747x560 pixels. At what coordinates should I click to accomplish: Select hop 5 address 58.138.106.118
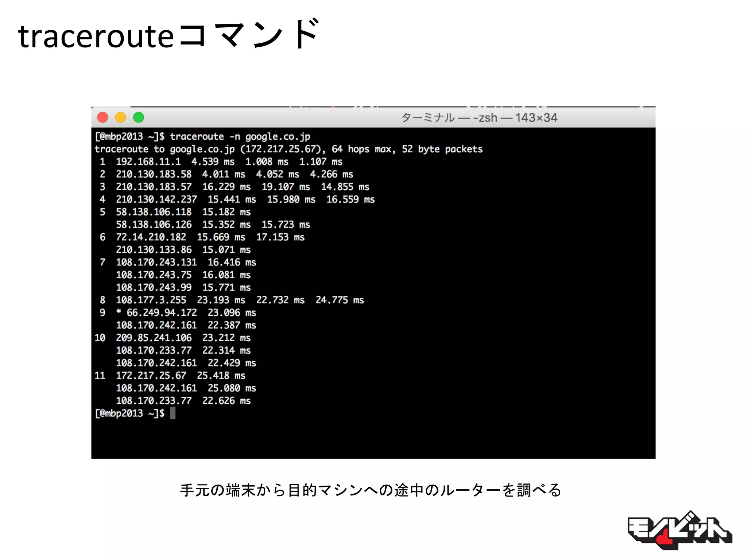(x=154, y=212)
